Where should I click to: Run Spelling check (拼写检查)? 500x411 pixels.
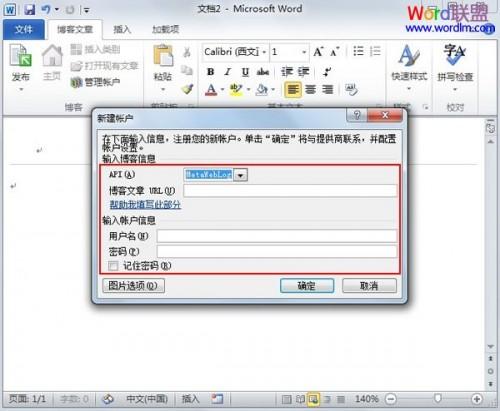(x=455, y=67)
